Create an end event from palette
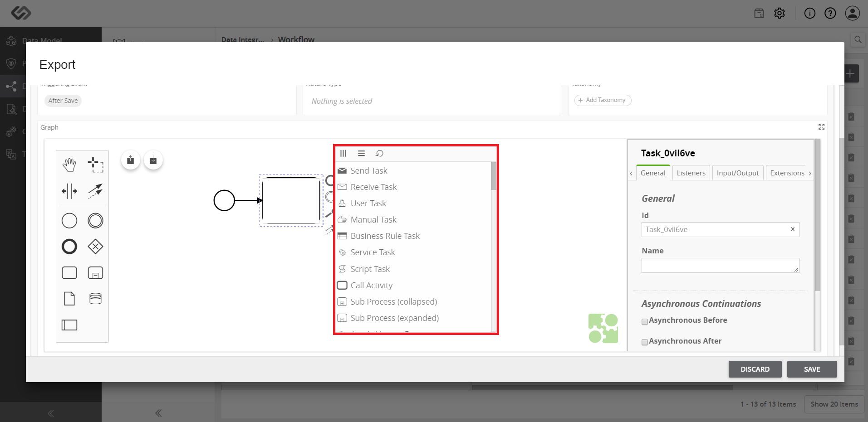 [x=69, y=247]
